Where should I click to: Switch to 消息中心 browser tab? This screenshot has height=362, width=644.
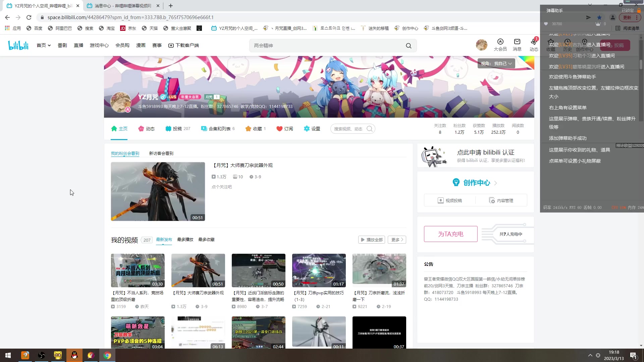(x=122, y=6)
